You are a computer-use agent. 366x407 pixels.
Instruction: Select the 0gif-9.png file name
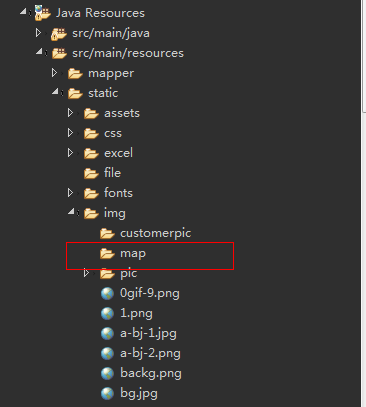coord(150,294)
